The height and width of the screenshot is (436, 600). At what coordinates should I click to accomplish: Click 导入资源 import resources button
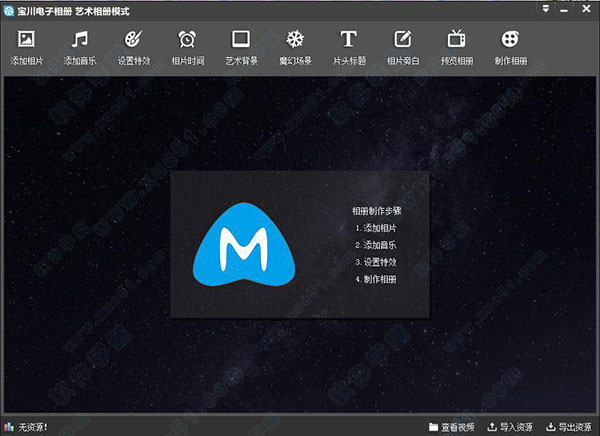[x=510, y=427]
